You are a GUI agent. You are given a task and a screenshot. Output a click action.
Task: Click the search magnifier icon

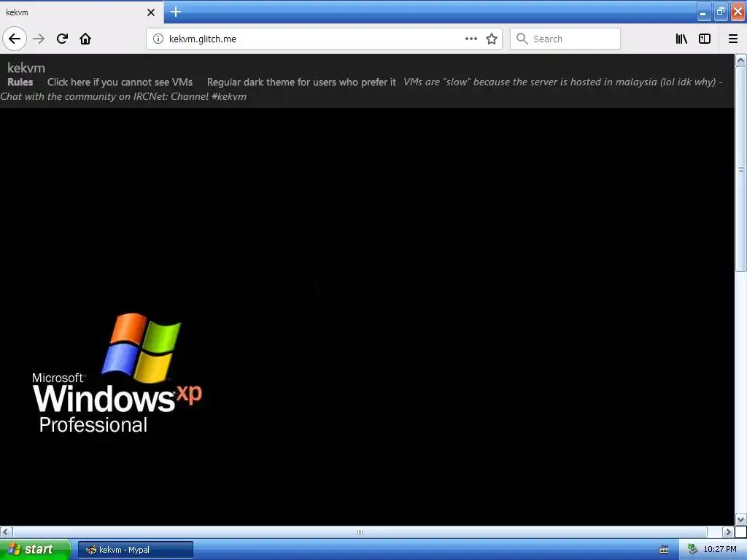pos(522,39)
